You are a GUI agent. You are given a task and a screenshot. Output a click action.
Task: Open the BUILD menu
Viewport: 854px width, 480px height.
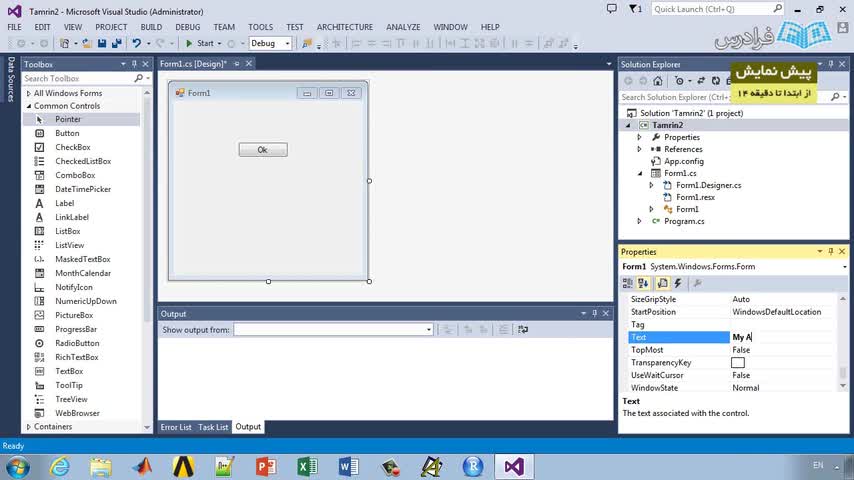(151, 27)
